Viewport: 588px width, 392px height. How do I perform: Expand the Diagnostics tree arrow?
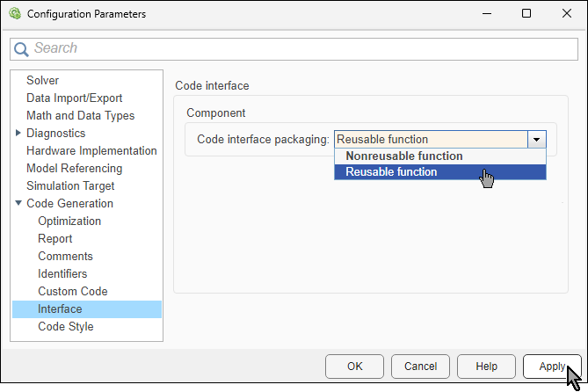point(18,133)
